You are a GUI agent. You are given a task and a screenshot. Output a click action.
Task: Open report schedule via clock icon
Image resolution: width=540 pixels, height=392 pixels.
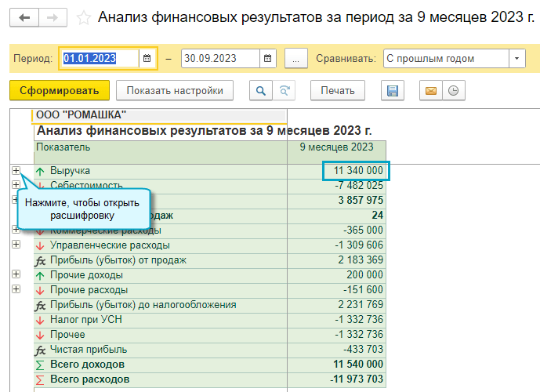click(x=452, y=91)
